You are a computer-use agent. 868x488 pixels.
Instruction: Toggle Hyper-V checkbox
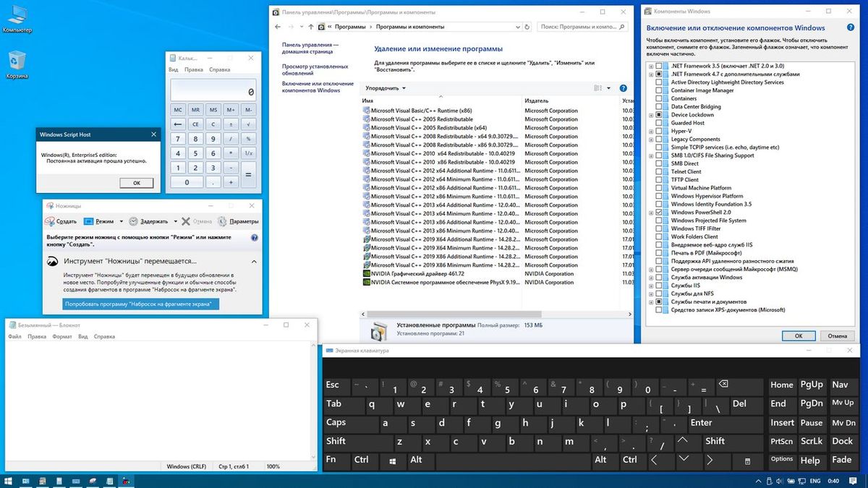(x=658, y=131)
